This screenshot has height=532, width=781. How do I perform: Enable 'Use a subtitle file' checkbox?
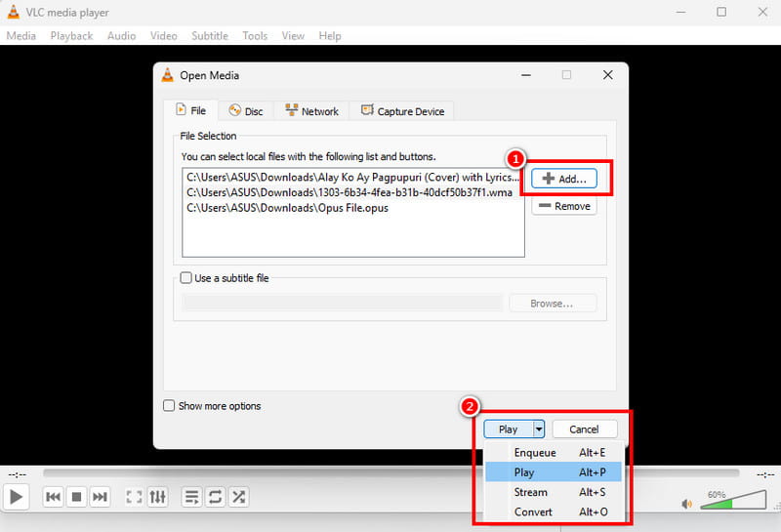click(188, 278)
